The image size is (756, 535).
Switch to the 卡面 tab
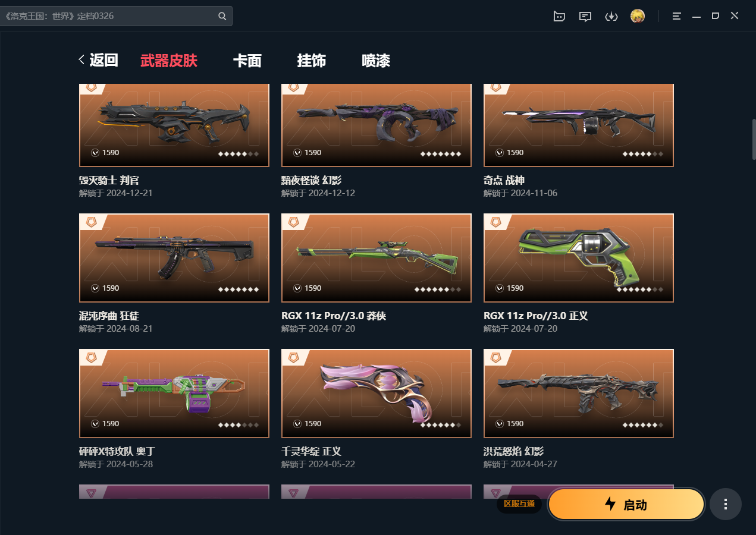247,60
